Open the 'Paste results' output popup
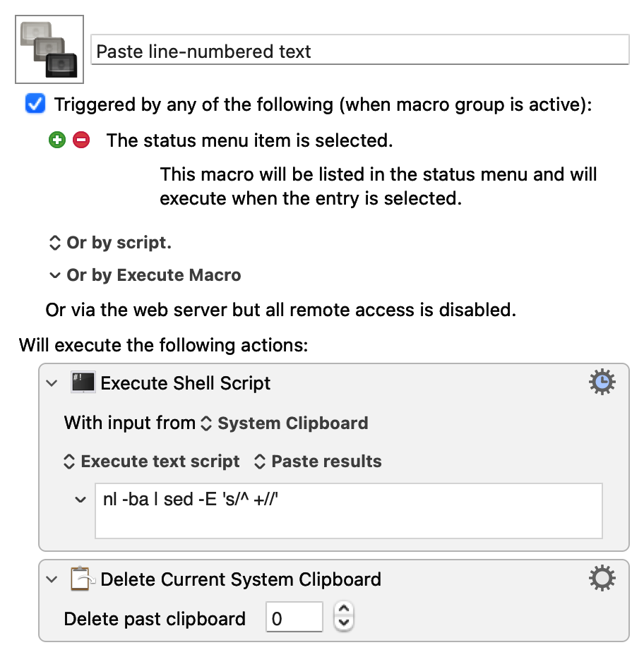This screenshot has width=644, height=657. click(317, 462)
